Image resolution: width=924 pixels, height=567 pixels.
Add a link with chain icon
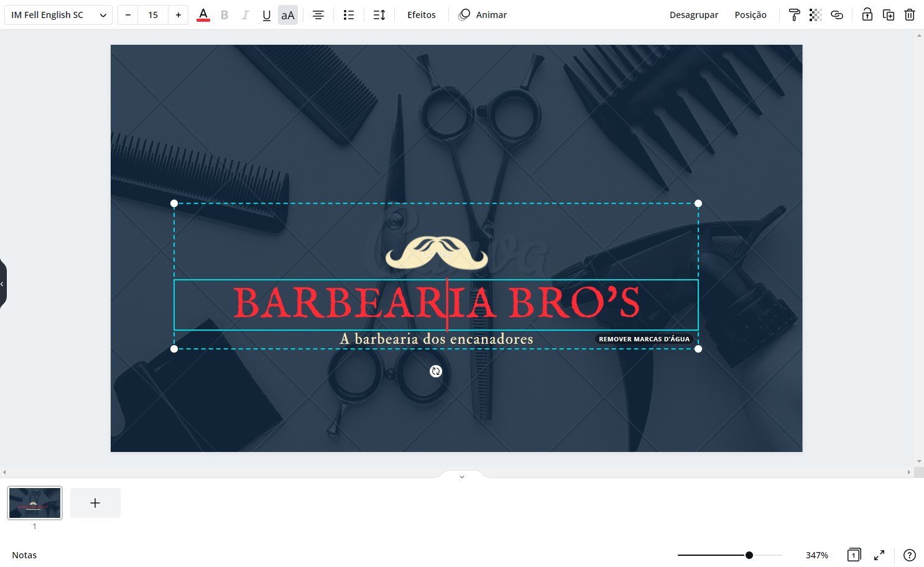[837, 15]
